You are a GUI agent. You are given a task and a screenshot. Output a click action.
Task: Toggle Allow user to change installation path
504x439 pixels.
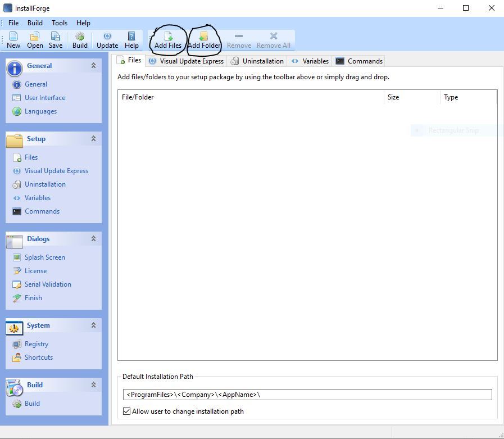(x=126, y=411)
